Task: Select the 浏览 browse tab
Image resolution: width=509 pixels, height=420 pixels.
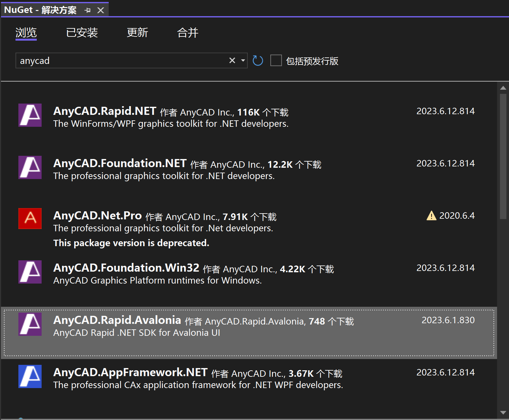Action: pos(26,33)
